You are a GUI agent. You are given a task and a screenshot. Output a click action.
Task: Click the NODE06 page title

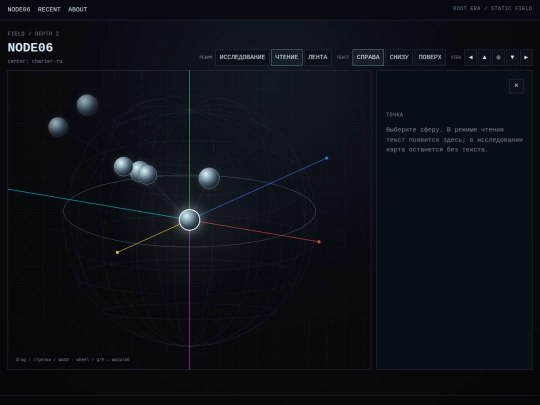point(30,48)
